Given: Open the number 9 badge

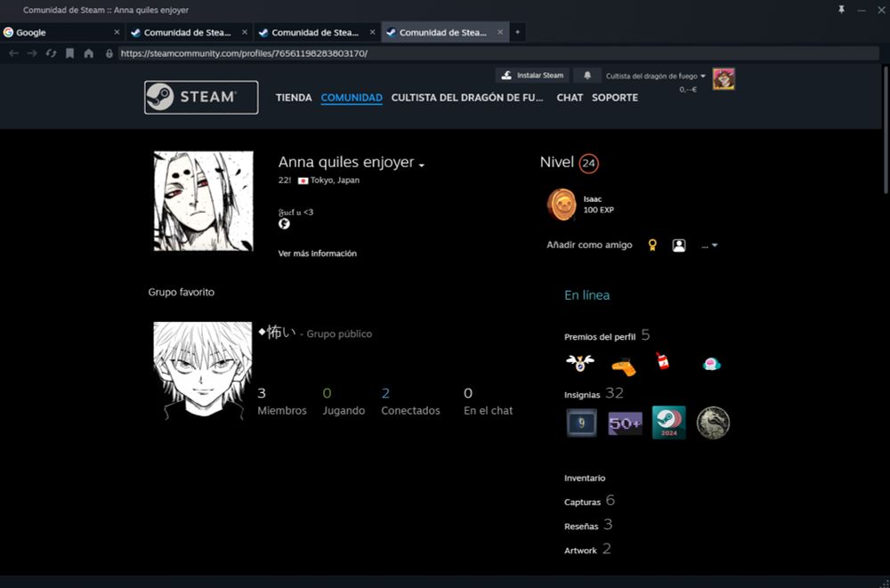Looking at the screenshot, I should 581,423.
